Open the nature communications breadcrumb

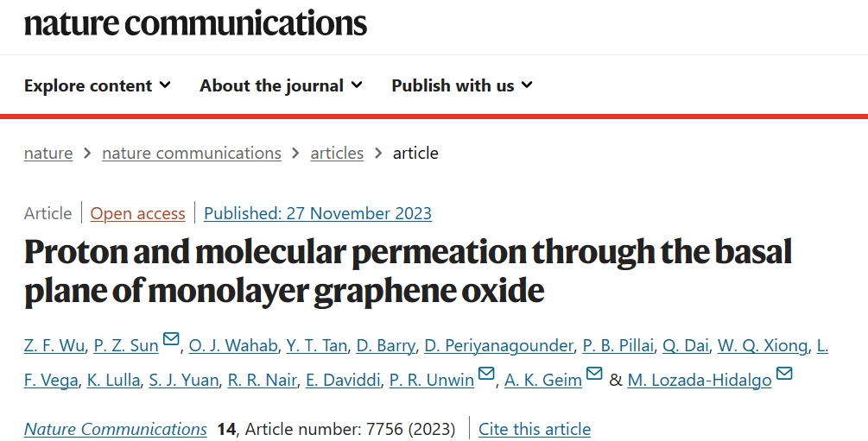pyautogui.click(x=192, y=153)
